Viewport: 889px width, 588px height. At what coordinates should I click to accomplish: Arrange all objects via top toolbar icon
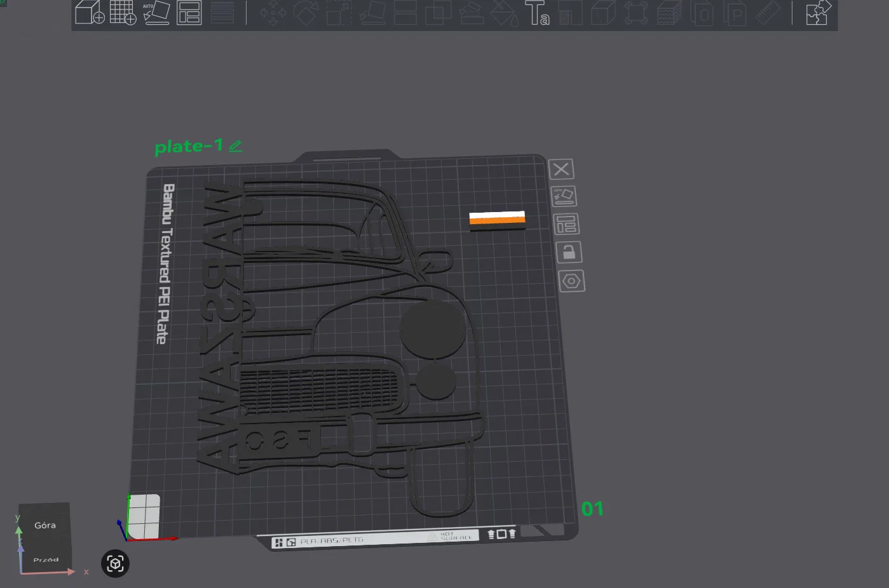pyautogui.click(x=189, y=12)
